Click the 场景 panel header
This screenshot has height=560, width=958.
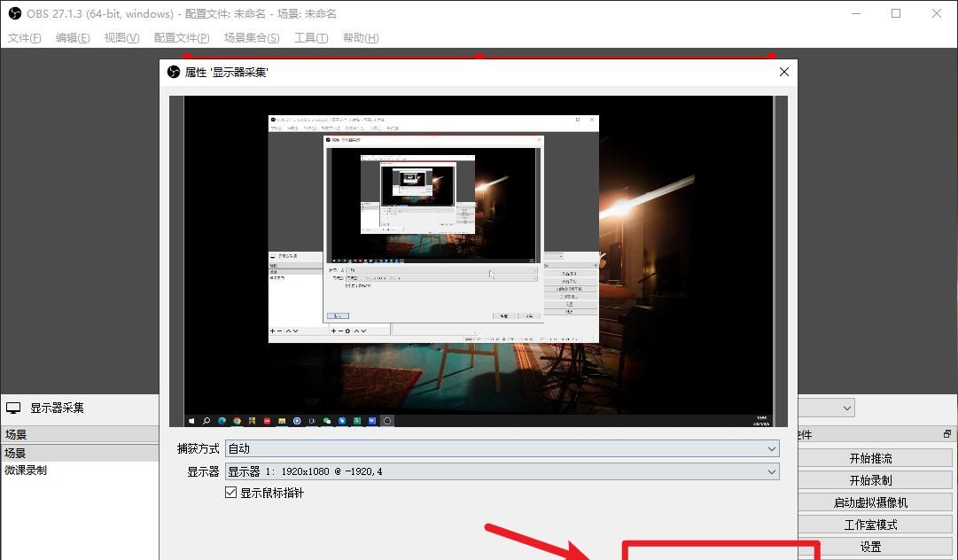pos(80,435)
